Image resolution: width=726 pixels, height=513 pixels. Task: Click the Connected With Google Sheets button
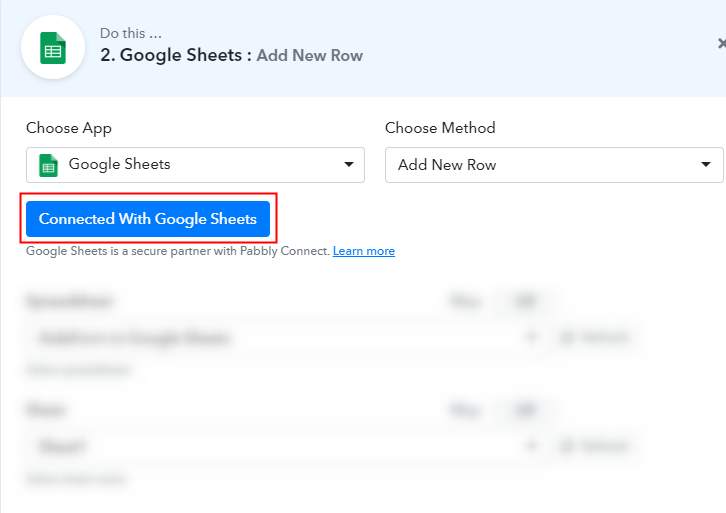click(x=148, y=219)
